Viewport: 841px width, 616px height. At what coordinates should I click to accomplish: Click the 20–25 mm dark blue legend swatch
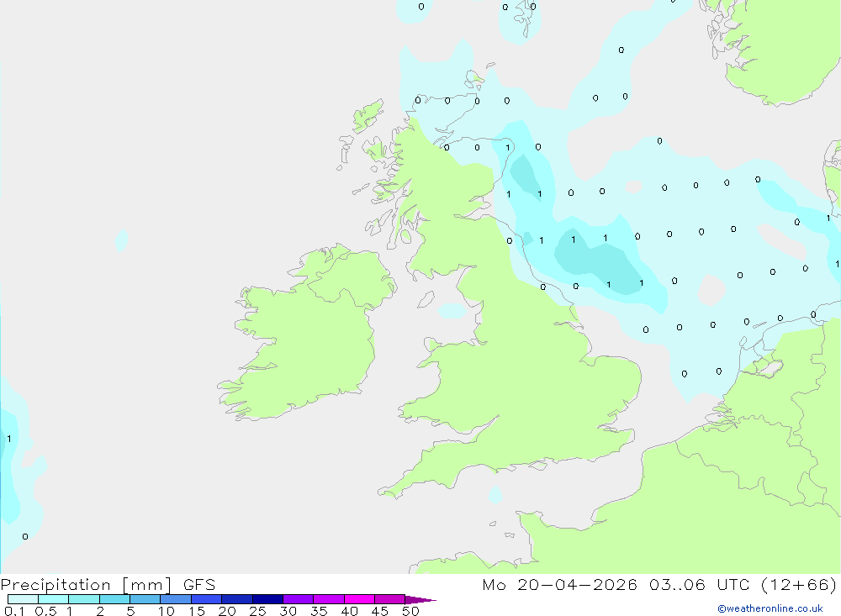pos(237,599)
